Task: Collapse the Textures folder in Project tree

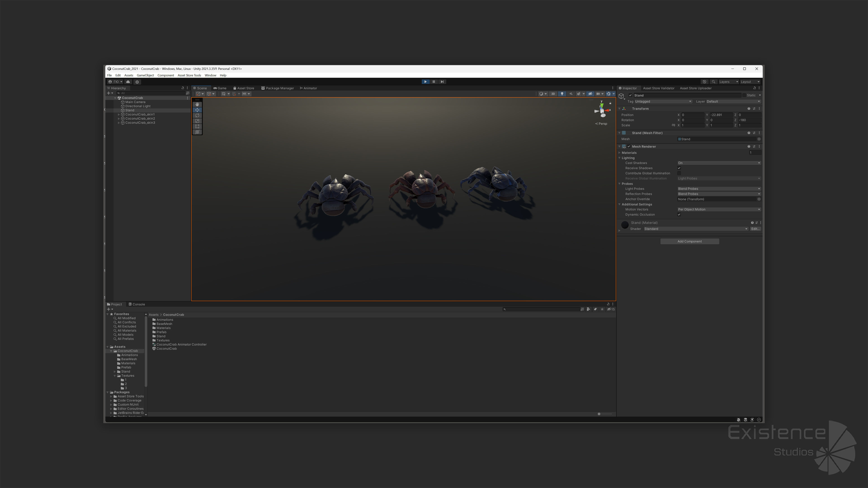Action: click(115, 376)
